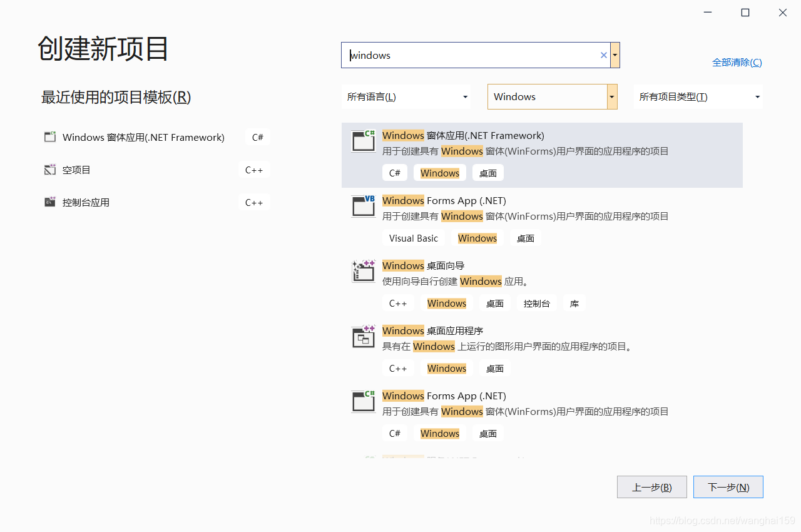
Task: Click 桌面 tag under VB Windows Forms App
Action: [x=526, y=238]
